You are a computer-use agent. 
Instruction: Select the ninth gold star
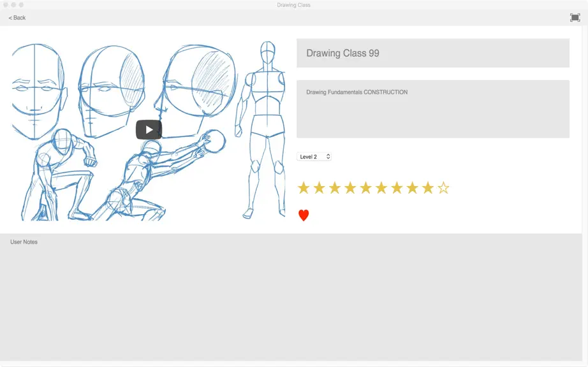click(428, 187)
